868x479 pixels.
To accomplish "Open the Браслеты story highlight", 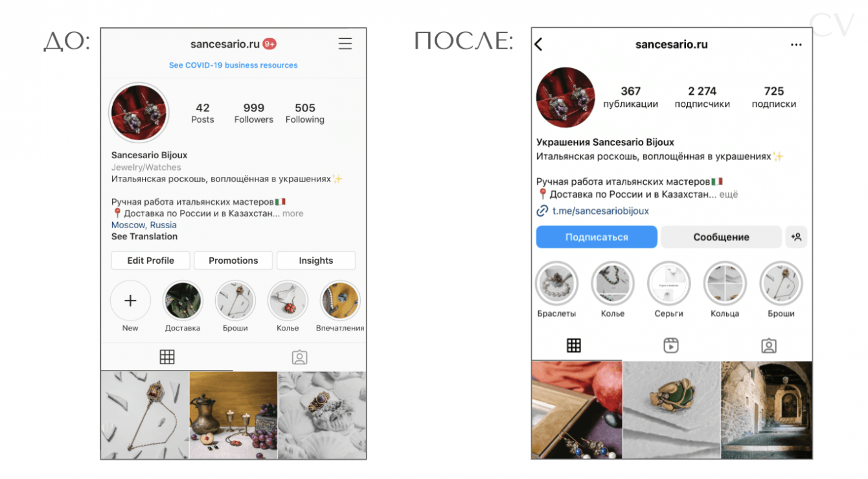I will [556, 283].
